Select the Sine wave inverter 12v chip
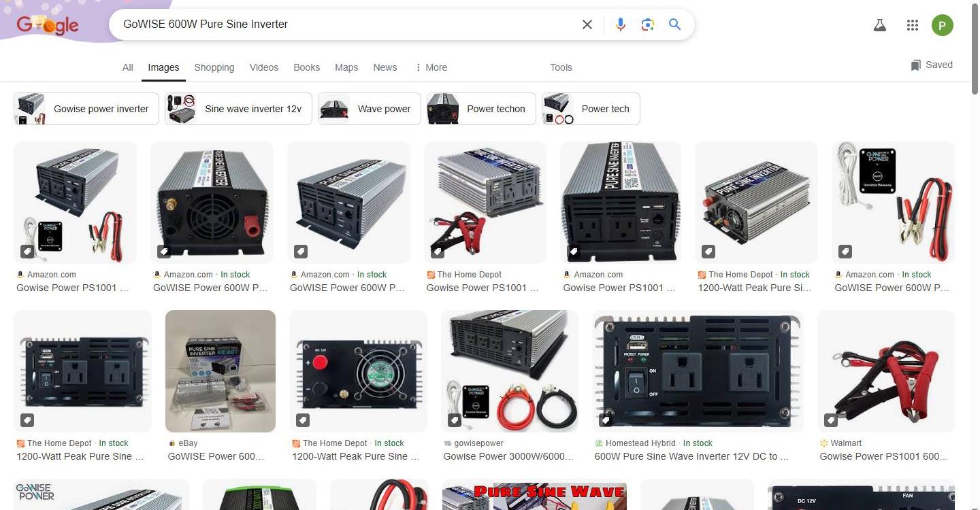Image resolution: width=980 pixels, height=510 pixels. [238, 109]
